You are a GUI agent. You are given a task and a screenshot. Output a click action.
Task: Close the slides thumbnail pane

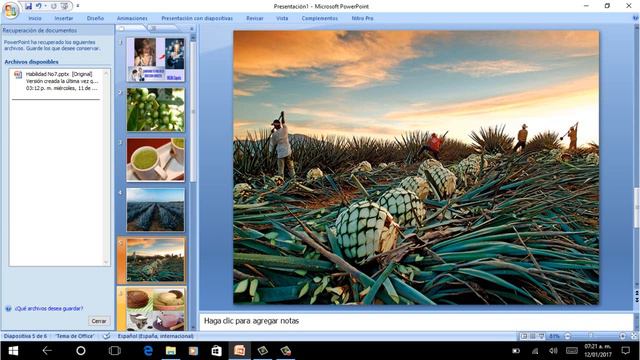pyautogui.click(x=192, y=29)
